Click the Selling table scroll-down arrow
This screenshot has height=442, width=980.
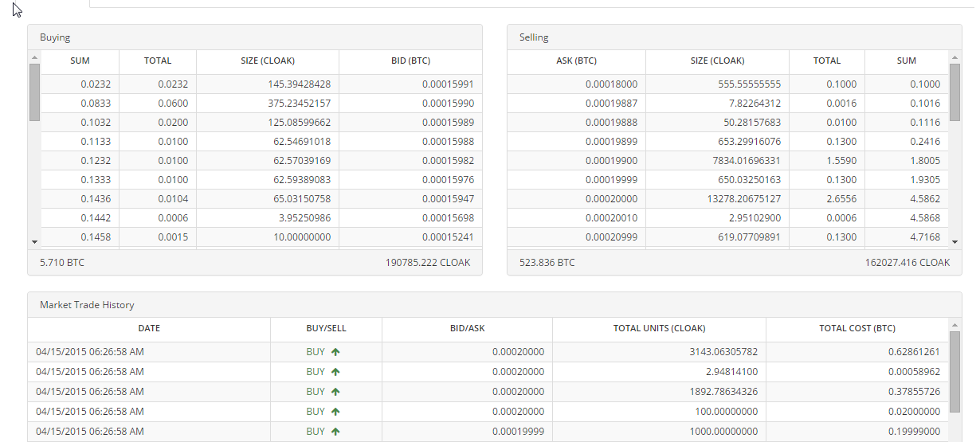956,241
